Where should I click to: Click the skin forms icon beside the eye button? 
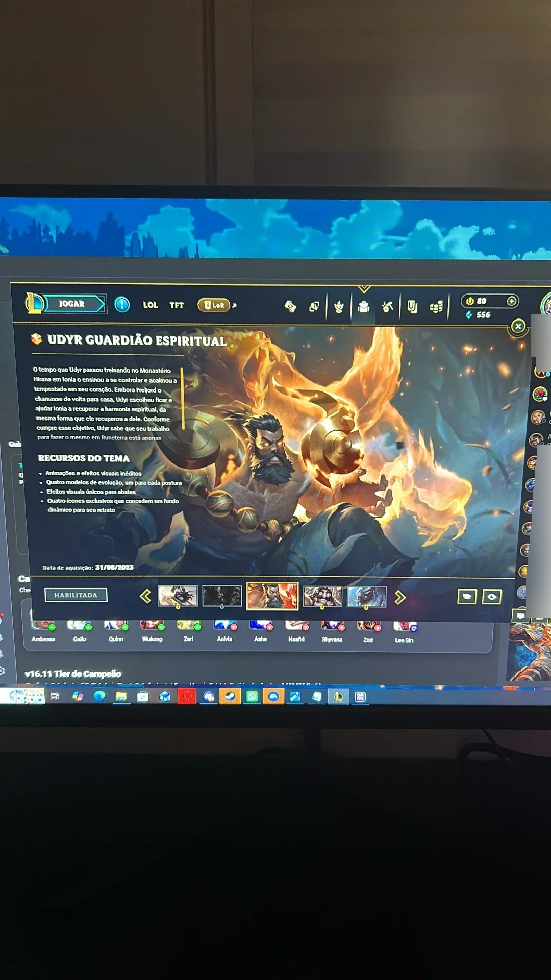point(467,596)
